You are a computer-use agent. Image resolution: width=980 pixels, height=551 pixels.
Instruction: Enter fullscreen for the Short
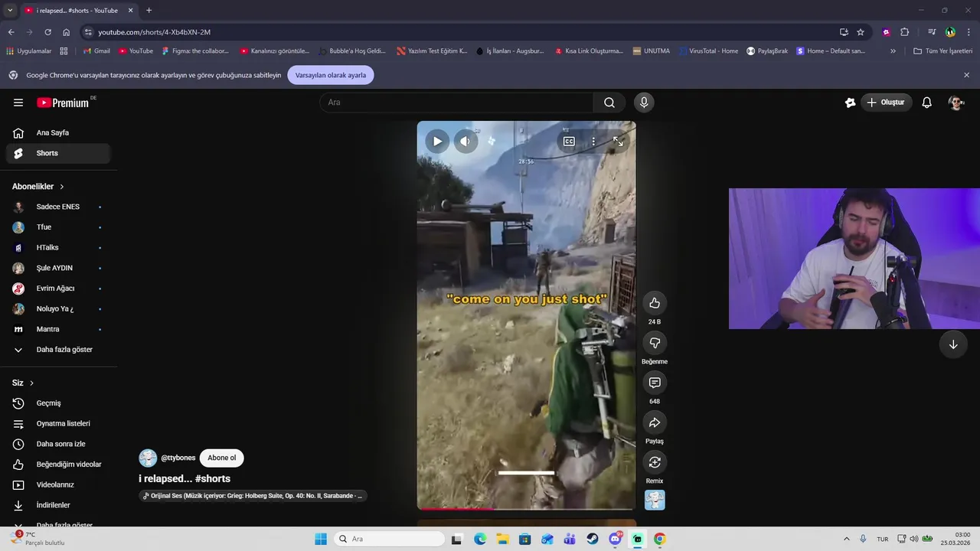[x=618, y=141]
